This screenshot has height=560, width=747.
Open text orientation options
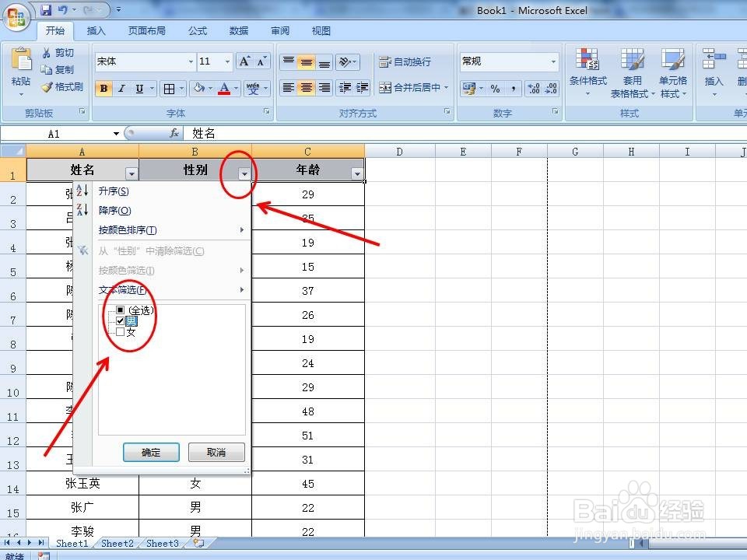(347, 61)
